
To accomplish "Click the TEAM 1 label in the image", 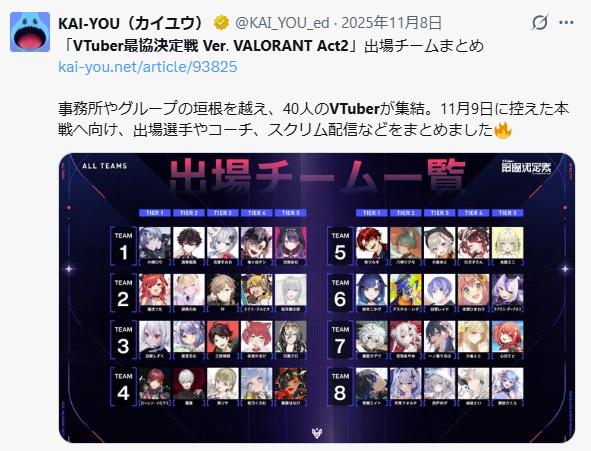I will tap(123, 246).
